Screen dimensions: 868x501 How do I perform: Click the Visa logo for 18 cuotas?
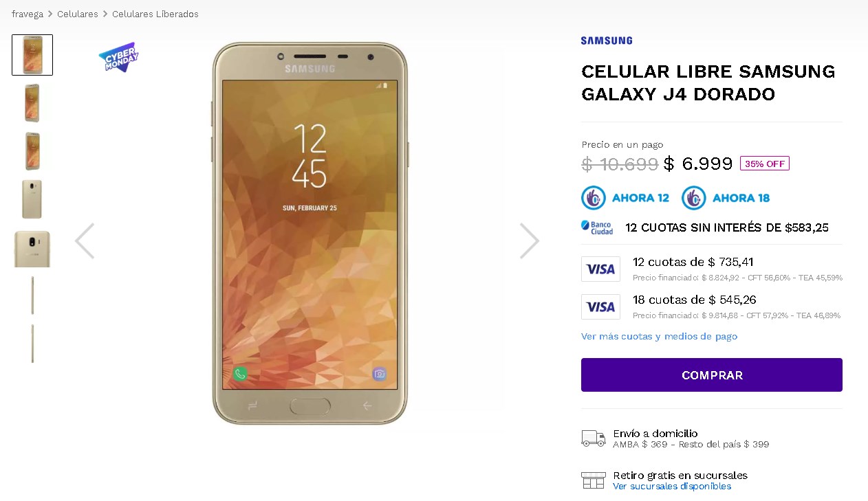[600, 307]
